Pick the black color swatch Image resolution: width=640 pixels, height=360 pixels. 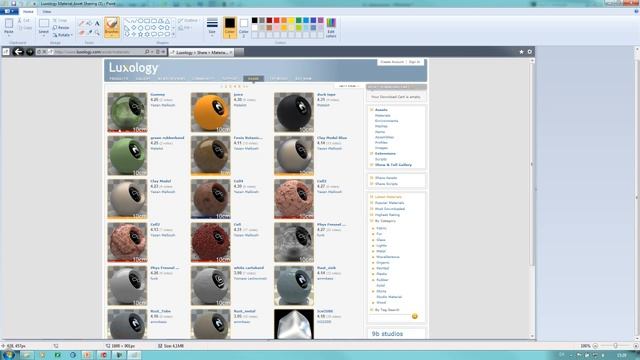[254, 20]
